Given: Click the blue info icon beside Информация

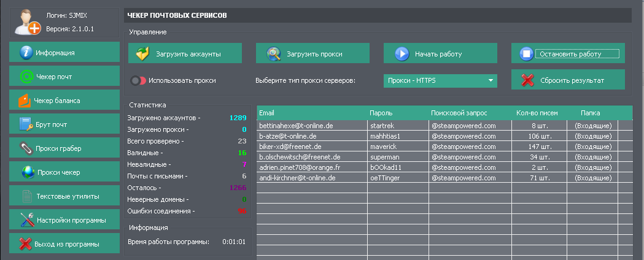Looking at the screenshot, I should pyautogui.click(x=26, y=53).
